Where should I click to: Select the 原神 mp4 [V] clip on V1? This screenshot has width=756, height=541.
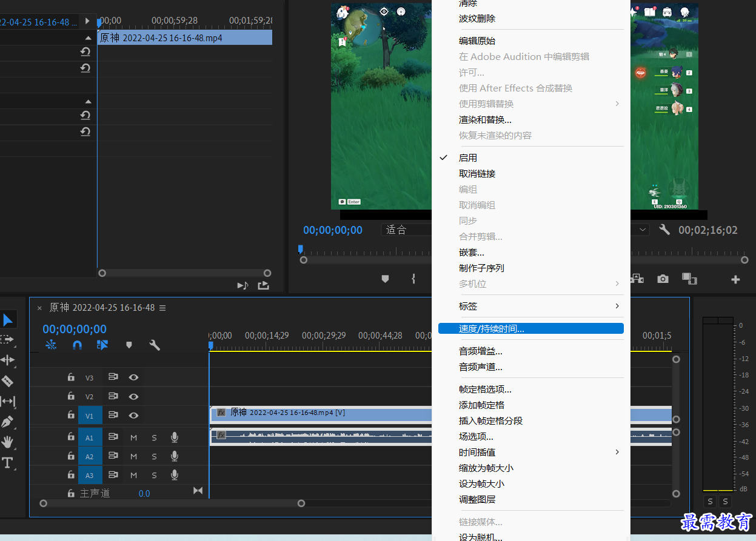coord(321,414)
